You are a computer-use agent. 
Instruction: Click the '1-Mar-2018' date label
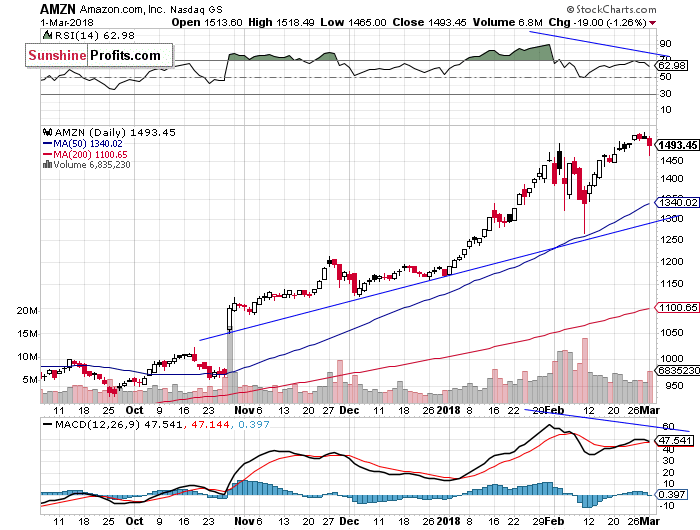pyautogui.click(x=67, y=22)
